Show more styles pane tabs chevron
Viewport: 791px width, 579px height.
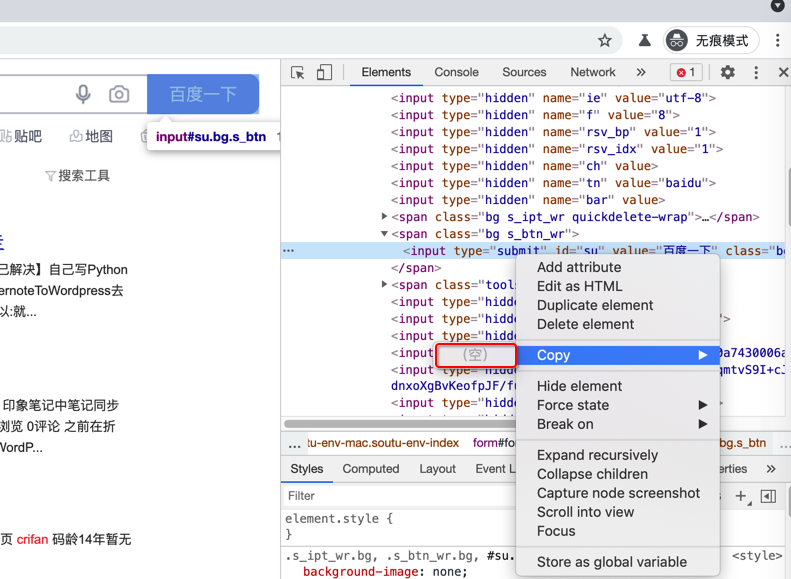click(x=771, y=469)
